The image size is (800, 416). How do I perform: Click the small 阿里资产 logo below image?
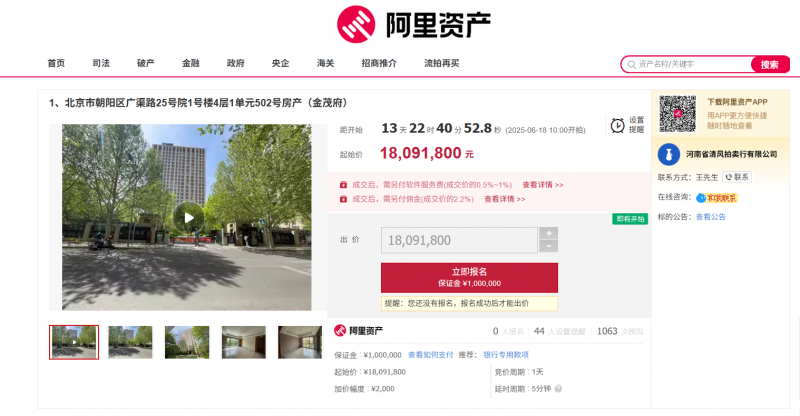coord(358,331)
